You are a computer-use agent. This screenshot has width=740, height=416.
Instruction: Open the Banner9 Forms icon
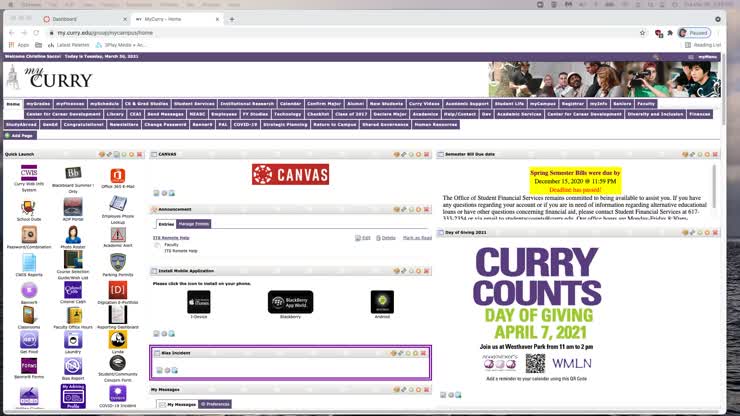click(x=29, y=365)
